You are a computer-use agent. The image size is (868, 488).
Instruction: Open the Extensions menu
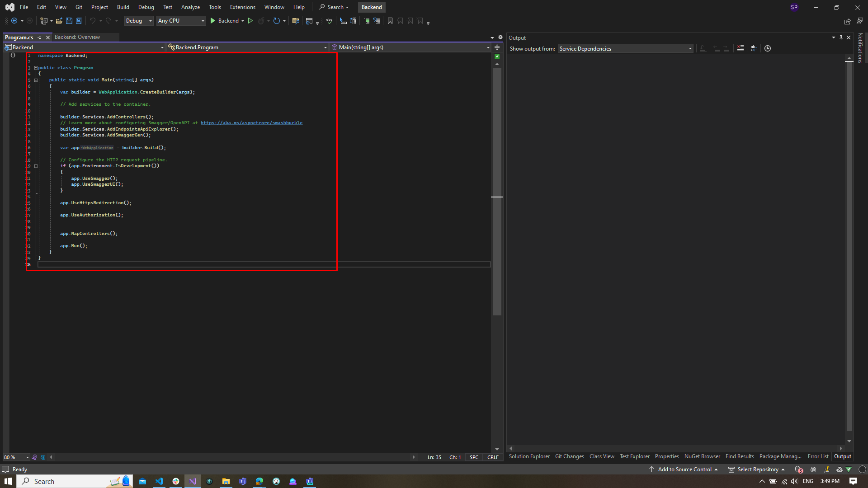click(242, 7)
